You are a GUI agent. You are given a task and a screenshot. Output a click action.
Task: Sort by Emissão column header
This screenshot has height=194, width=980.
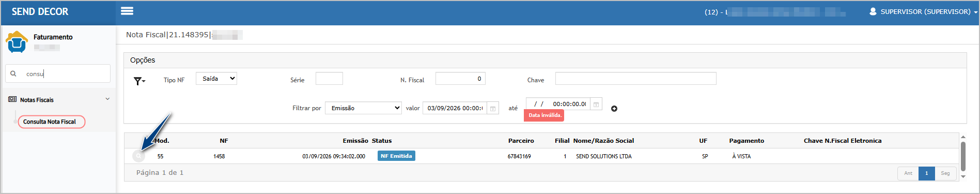click(355, 141)
